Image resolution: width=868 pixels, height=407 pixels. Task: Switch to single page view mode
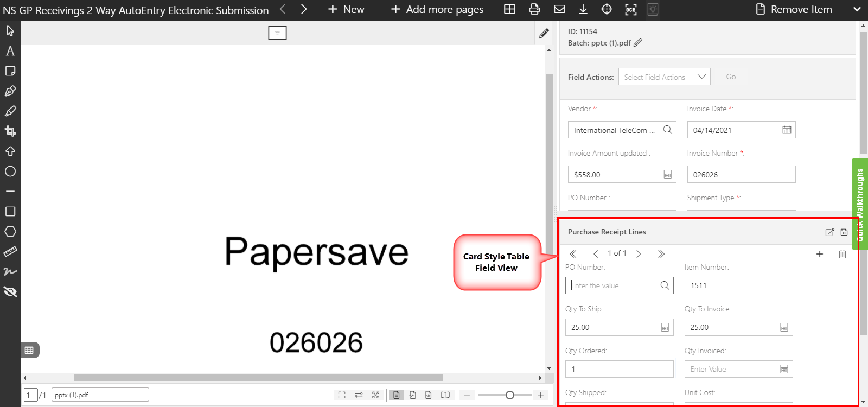[x=397, y=395]
